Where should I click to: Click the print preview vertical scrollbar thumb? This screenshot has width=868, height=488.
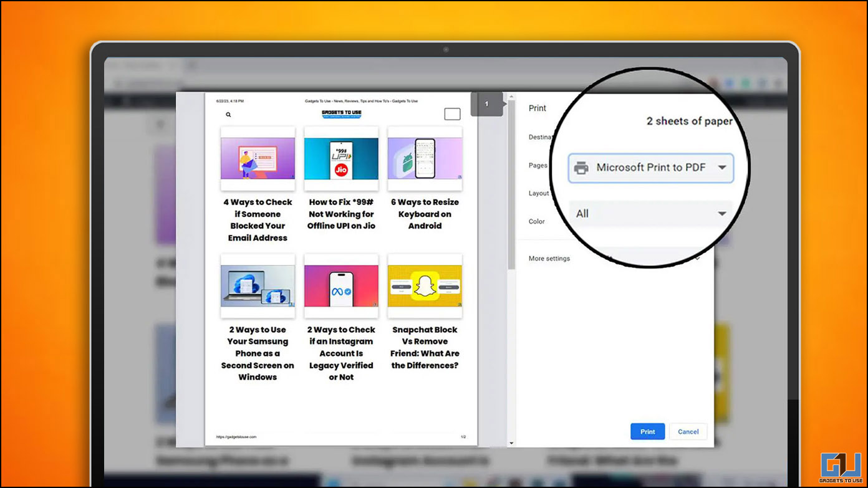(512, 185)
